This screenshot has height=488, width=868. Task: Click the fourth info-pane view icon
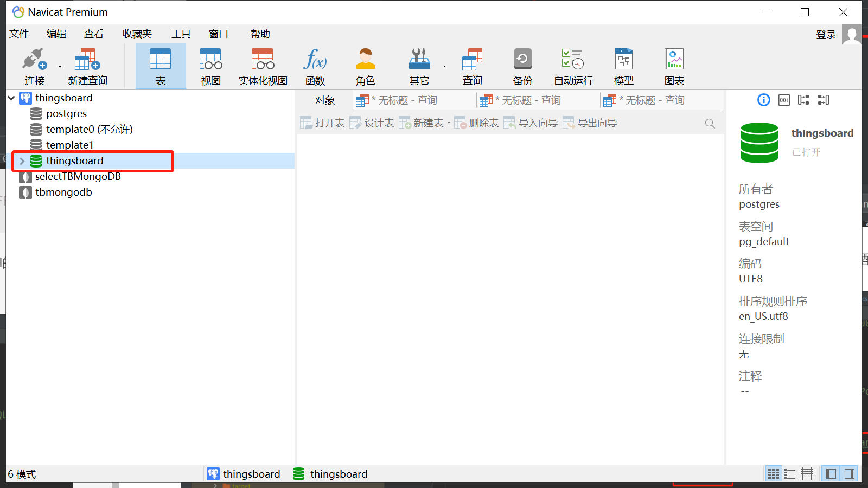click(824, 100)
